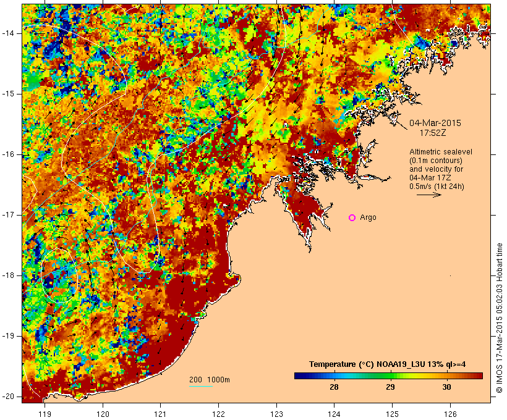
Task: Click the date text 04-Mar-2015
Action: [435, 123]
